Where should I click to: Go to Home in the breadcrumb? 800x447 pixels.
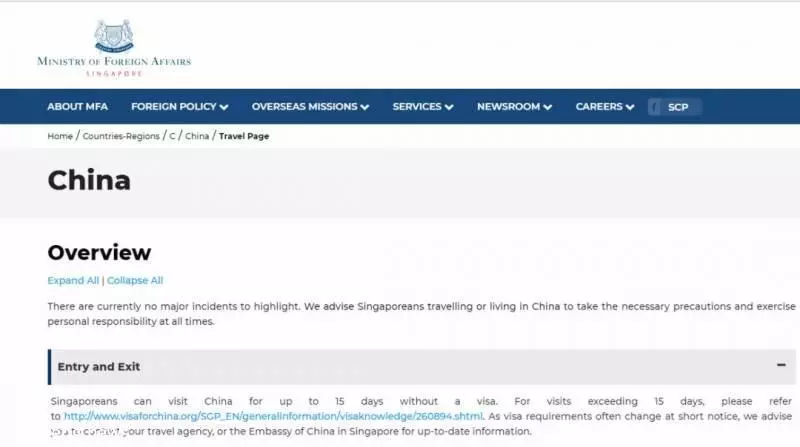[x=60, y=136]
